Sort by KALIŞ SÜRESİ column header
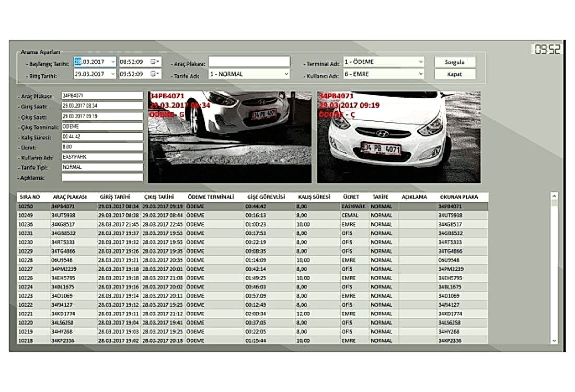Image resolution: width=575 pixels, height=392 pixels. tap(314, 197)
